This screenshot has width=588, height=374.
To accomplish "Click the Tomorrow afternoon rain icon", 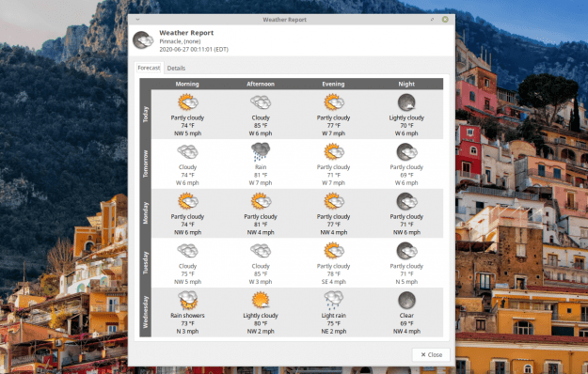I will 261,151.
